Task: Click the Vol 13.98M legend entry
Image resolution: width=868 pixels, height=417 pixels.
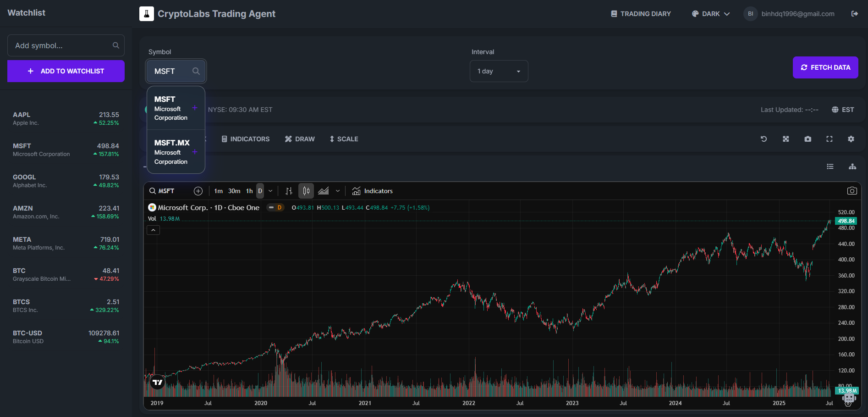Action: coord(164,219)
